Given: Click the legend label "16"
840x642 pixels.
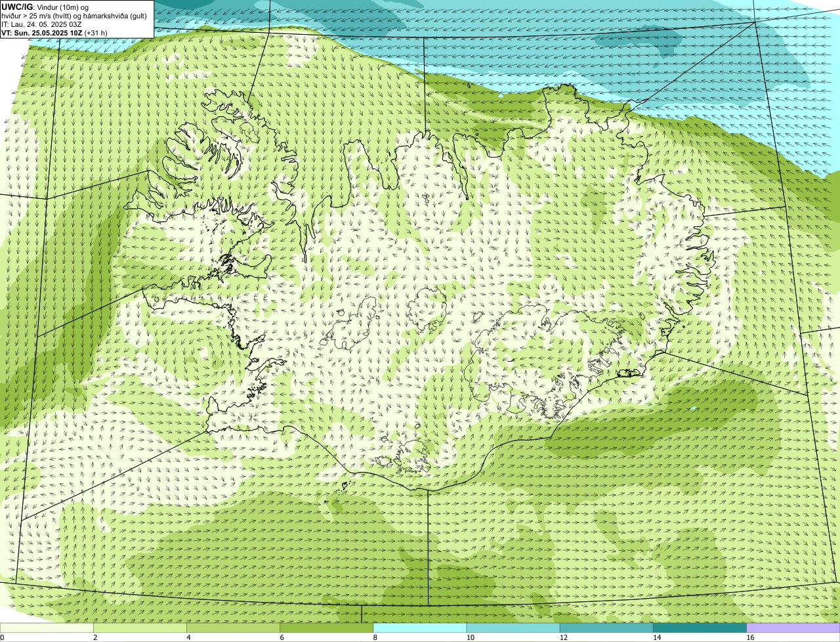Looking at the screenshot, I should point(749,637).
